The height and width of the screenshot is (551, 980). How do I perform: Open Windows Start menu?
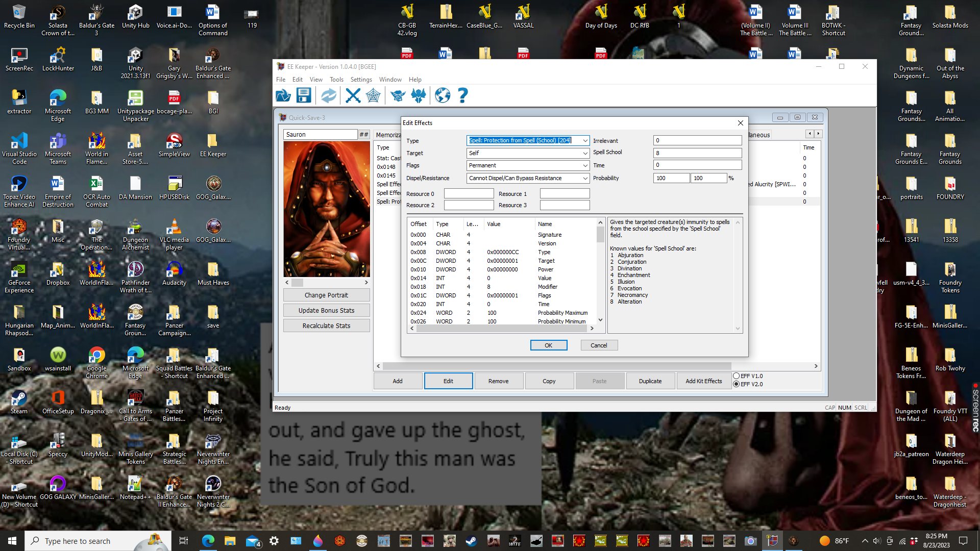12,541
